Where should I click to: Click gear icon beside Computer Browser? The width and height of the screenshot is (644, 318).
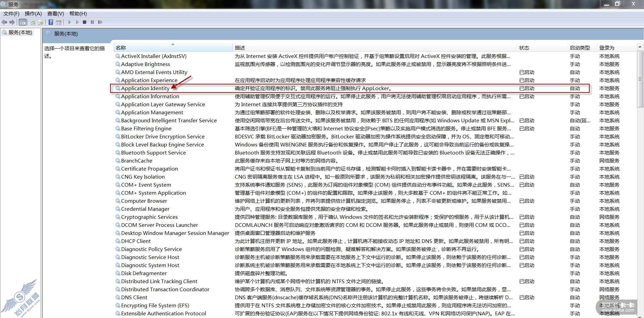(x=118, y=201)
